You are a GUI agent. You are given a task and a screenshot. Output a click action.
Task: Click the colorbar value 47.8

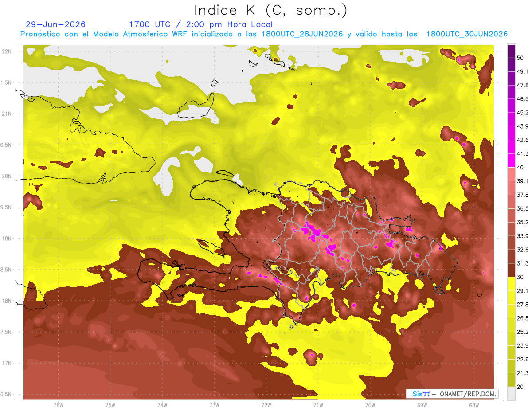(x=522, y=85)
